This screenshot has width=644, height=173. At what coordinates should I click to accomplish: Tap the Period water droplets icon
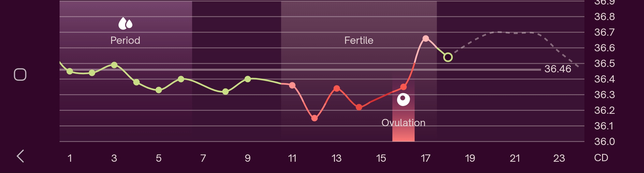coord(125,23)
